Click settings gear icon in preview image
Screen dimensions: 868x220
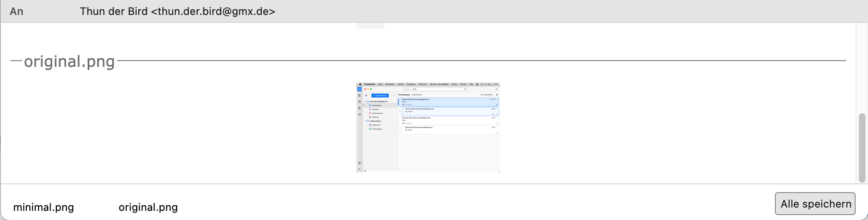359,163
